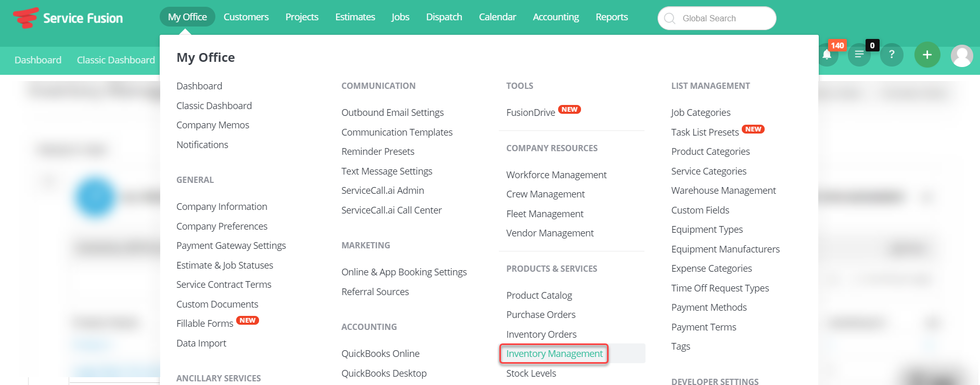Open FusionDrive tool
This screenshot has width=980, height=385.
[x=531, y=112]
